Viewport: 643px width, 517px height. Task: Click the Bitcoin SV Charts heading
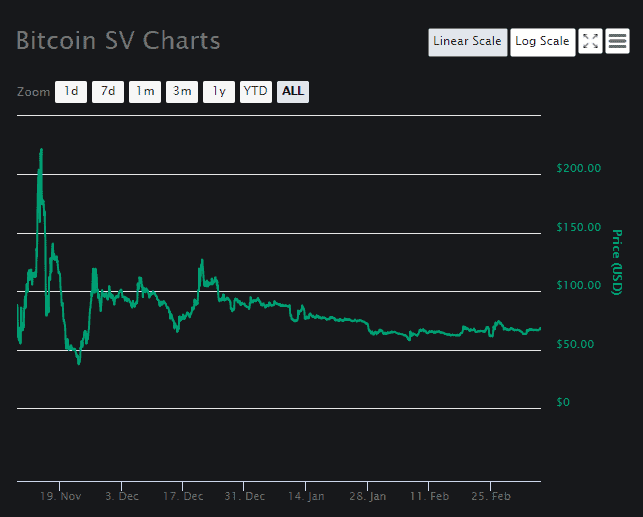click(118, 41)
